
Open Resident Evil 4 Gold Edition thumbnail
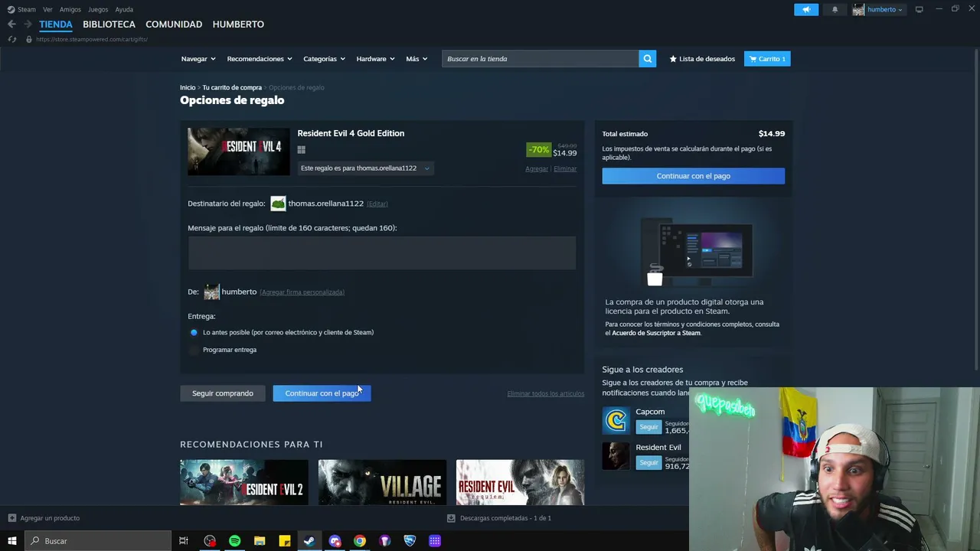point(239,152)
